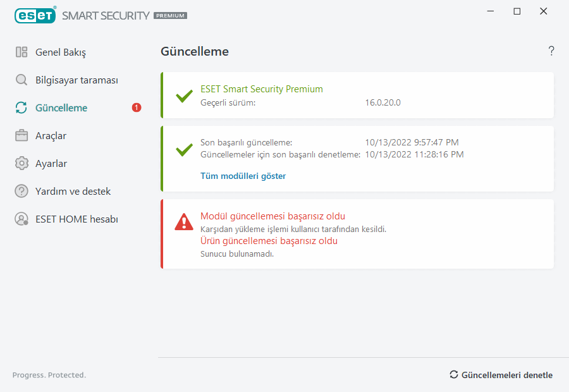This screenshot has height=392, width=569.
Task: Click the Yardım ve destek question icon
Action: pyautogui.click(x=21, y=192)
